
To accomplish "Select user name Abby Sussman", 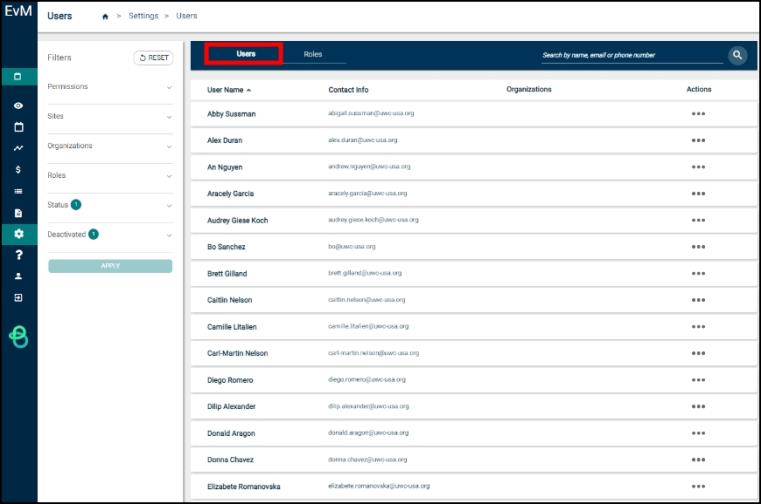I will coord(232,114).
